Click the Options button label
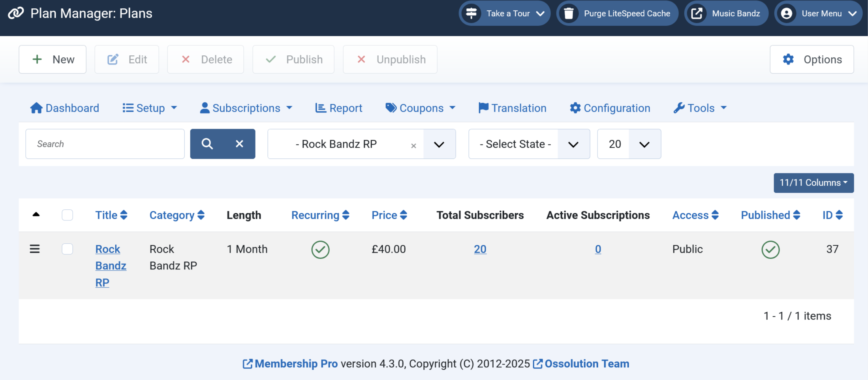The image size is (868, 380). (823, 59)
